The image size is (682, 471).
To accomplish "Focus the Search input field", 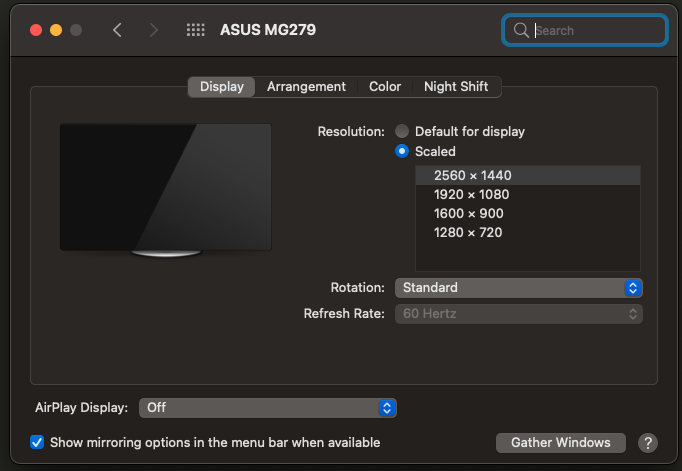I will pos(595,30).
